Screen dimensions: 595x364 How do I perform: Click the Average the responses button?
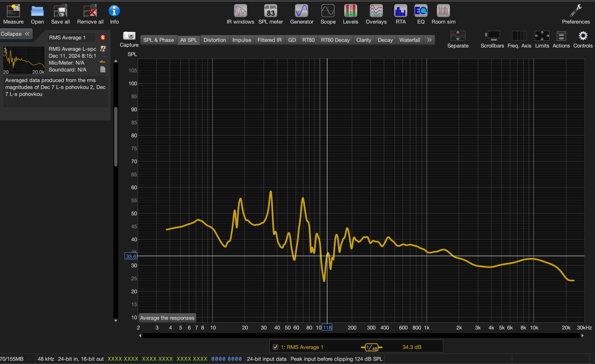pos(167,318)
